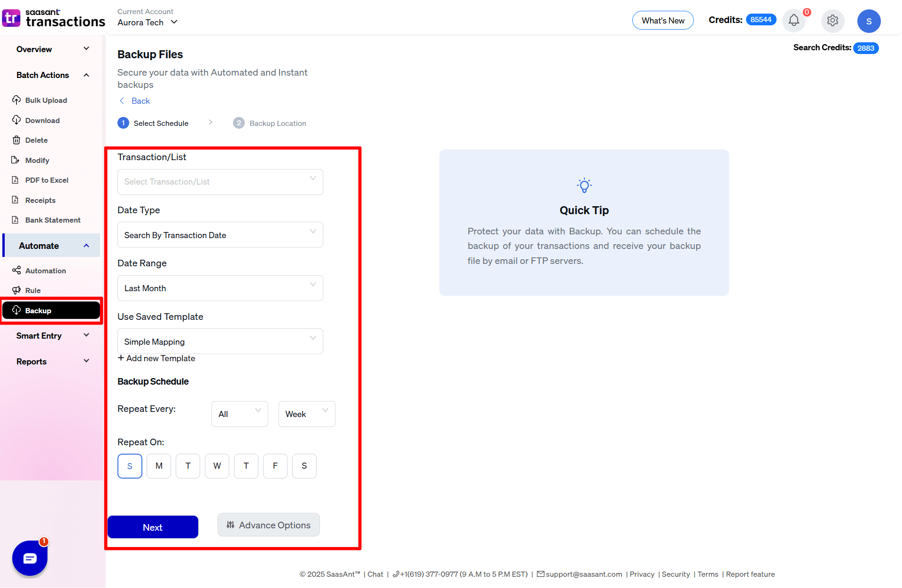The image size is (902, 588).
Task: Open Advance Options
Action: [x=269, y=525]
